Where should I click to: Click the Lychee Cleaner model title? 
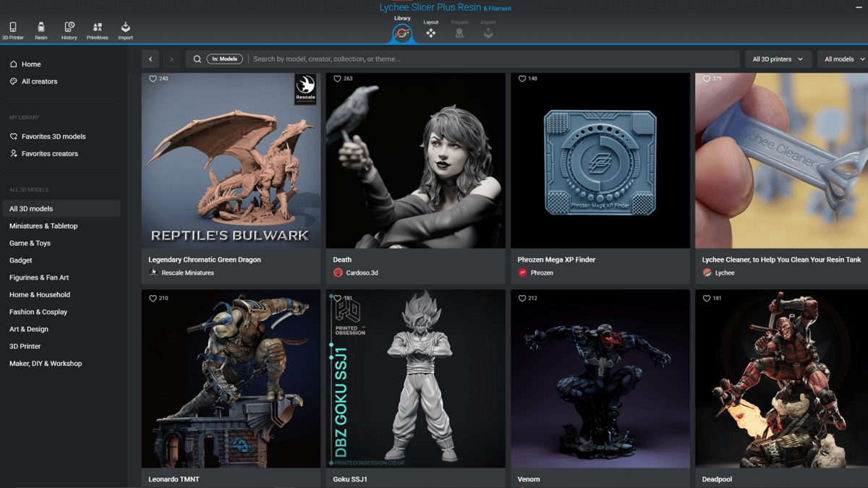(782, 260)
